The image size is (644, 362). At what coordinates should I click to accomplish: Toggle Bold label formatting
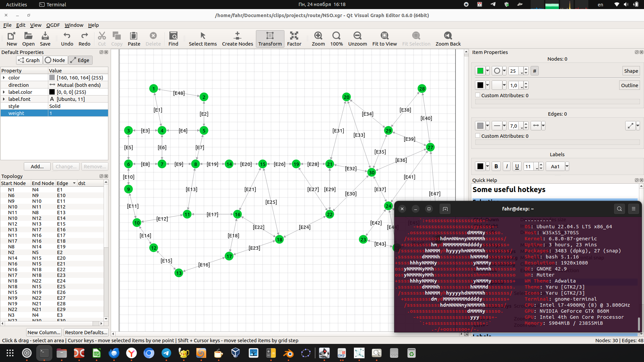pos(496,167)
